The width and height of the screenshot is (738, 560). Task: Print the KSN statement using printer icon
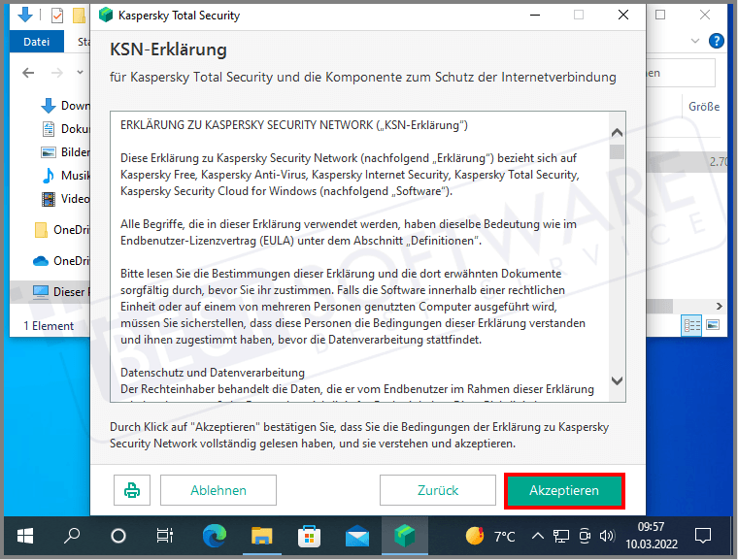click(132, 490)
